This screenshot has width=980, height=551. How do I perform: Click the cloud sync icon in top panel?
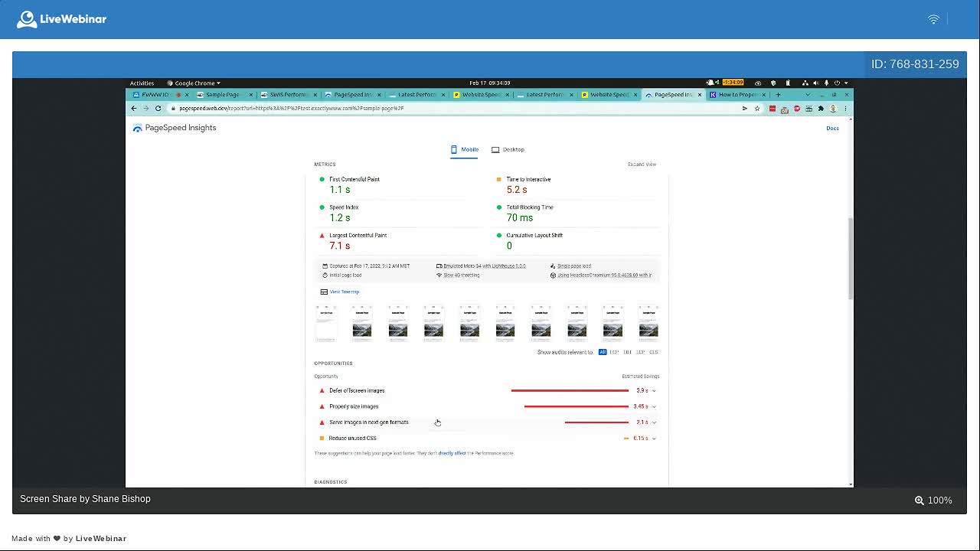[758, 83]
